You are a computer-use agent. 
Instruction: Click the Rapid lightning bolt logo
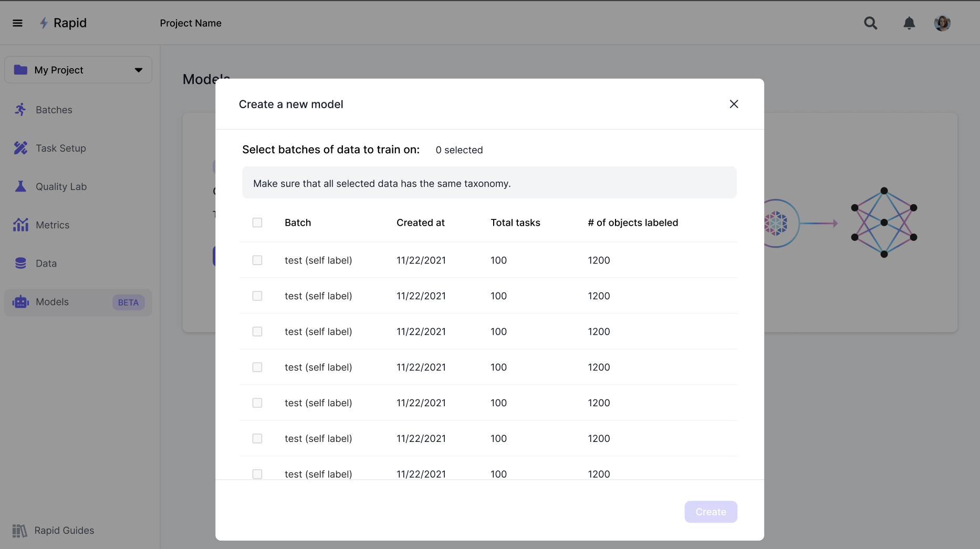click(44, 23)
